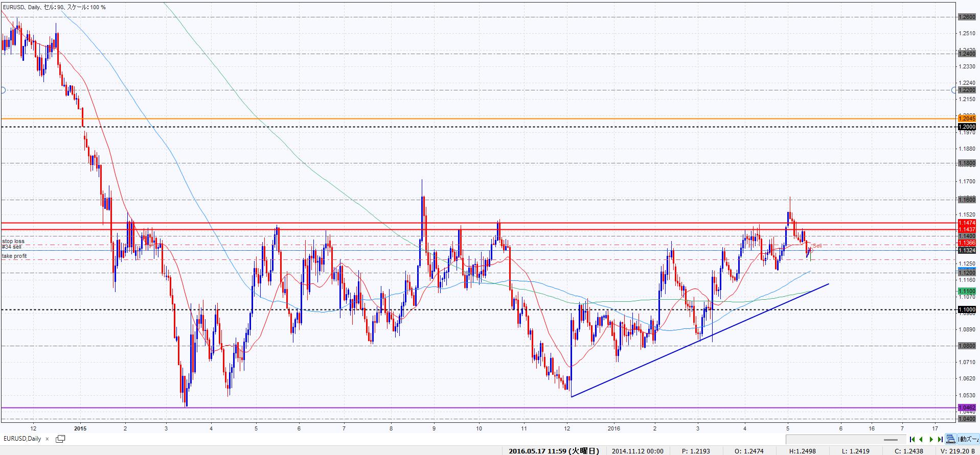
Task: Click the orange 1.2045 price label
Action: pyautogui.click(x=967, y=119)
